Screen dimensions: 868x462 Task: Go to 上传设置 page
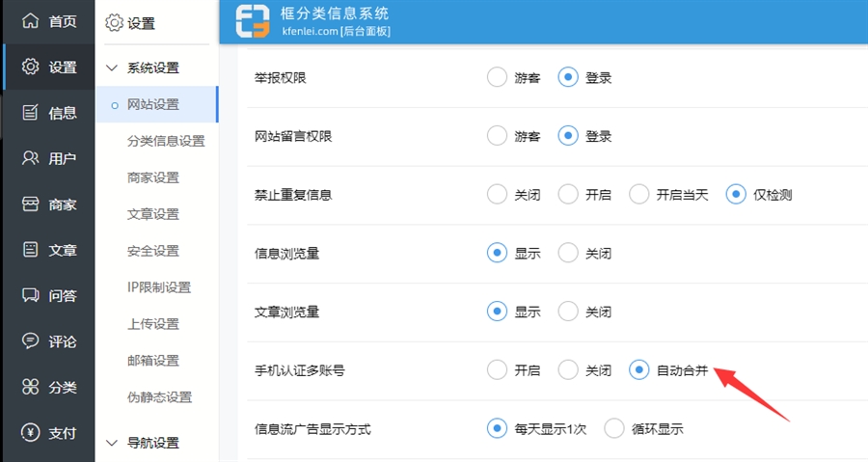coord(153,324)
